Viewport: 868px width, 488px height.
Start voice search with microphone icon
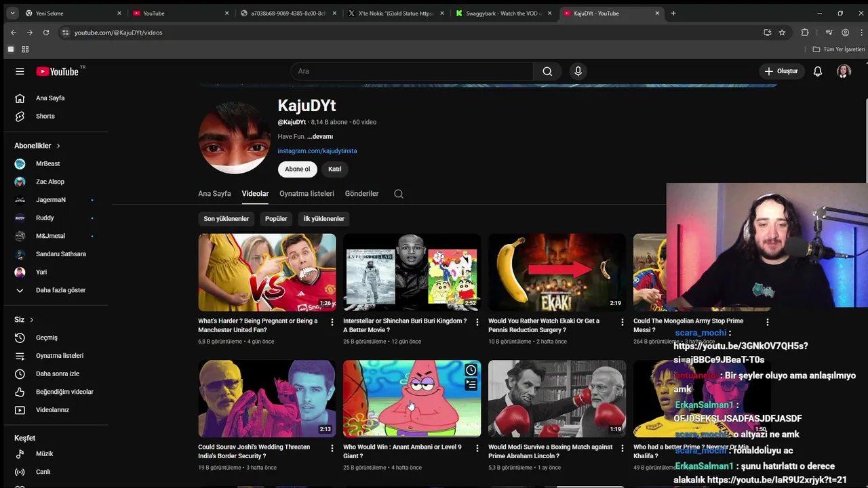pyautogui.click(x=578, y=71)
